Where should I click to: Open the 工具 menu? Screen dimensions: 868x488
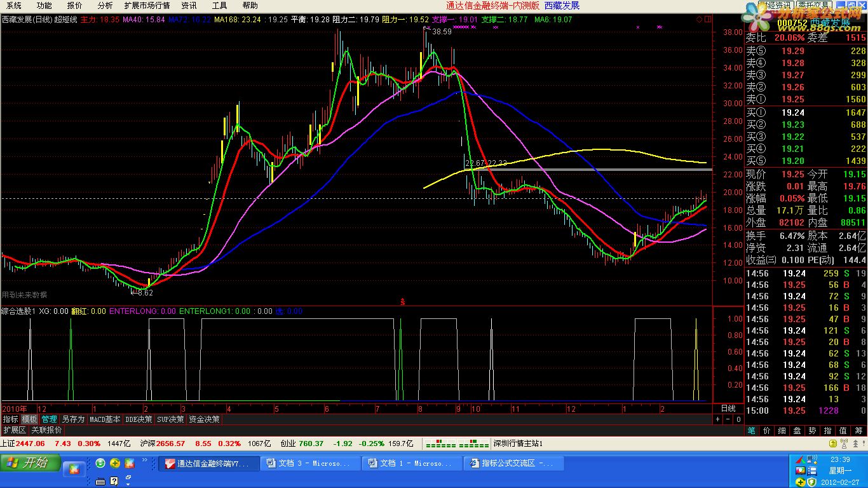pyautogui.click(x=219, y=5)
